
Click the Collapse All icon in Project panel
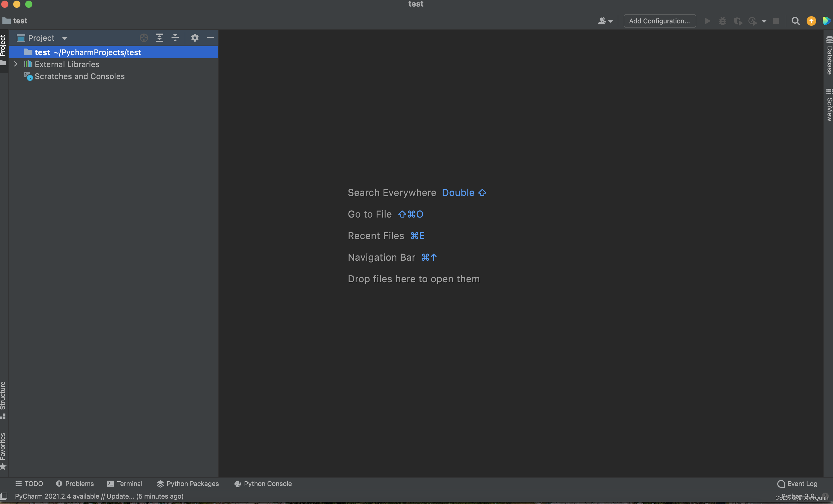(175, 38)
